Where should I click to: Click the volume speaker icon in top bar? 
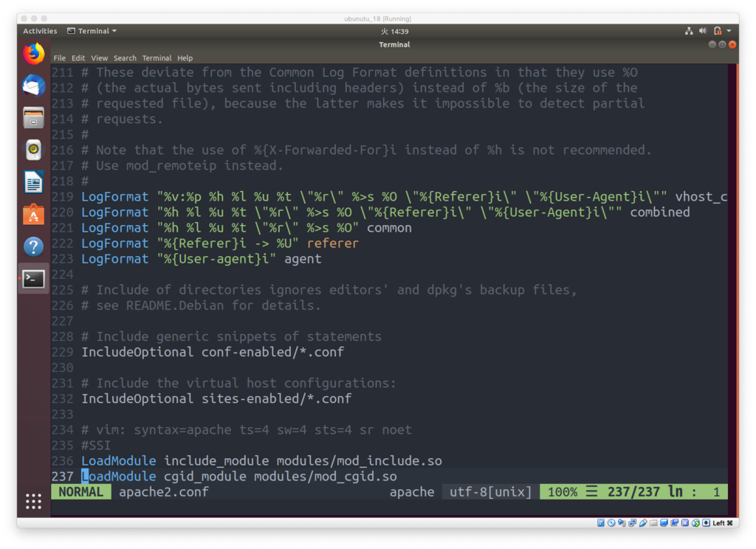pyautogui.click(x=703, y=31)
